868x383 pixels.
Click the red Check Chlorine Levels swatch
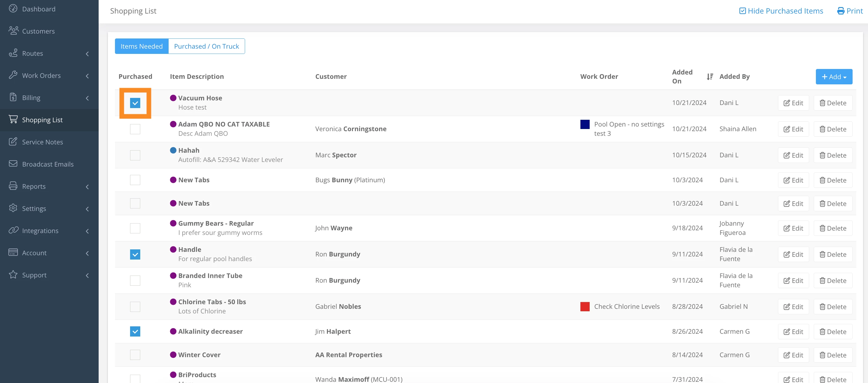tap(585, 307)
